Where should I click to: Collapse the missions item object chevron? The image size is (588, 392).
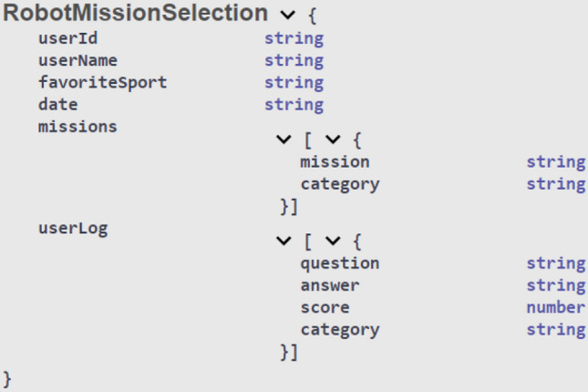[333, 140]
